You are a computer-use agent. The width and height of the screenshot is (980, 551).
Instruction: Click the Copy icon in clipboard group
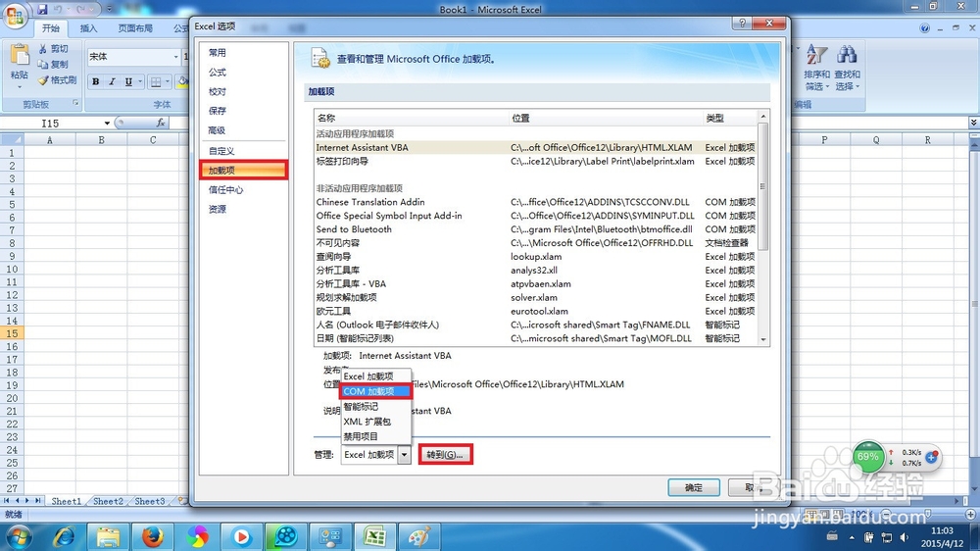(42, 65)
